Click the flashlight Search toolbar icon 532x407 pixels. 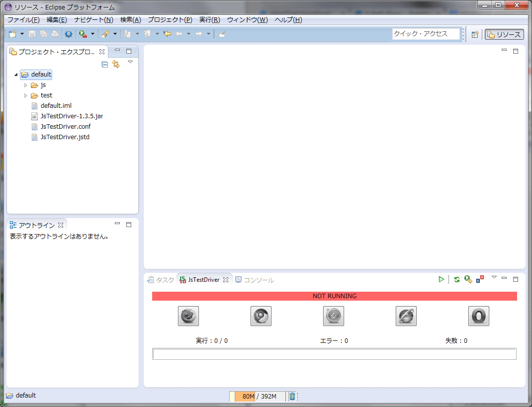click(x=105, y=34)
